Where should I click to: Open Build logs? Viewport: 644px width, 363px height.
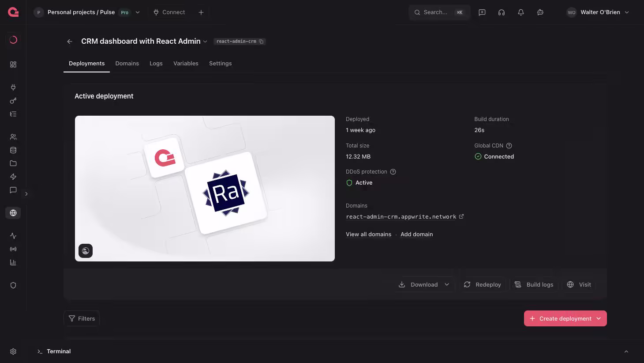click(x=534, y=284)
